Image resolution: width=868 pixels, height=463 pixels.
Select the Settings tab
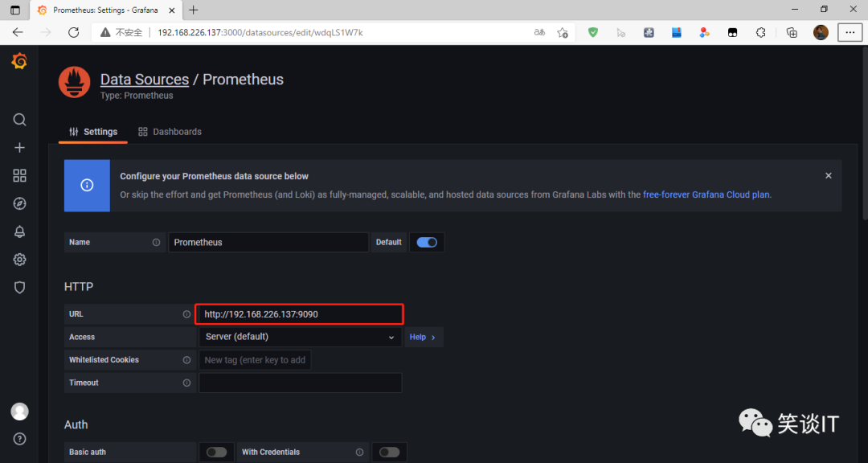click(93, 132)
